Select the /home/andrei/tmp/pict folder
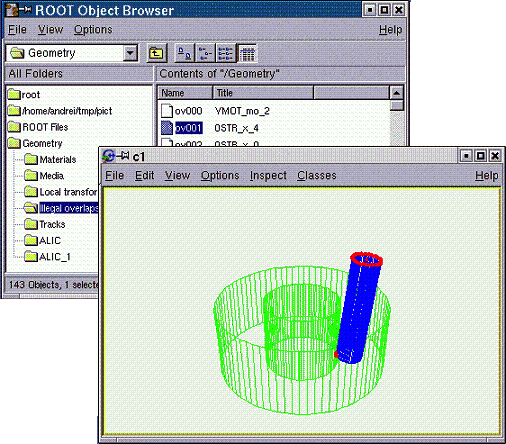This screenshot has height=444, width=506. (x=60, y=111)
